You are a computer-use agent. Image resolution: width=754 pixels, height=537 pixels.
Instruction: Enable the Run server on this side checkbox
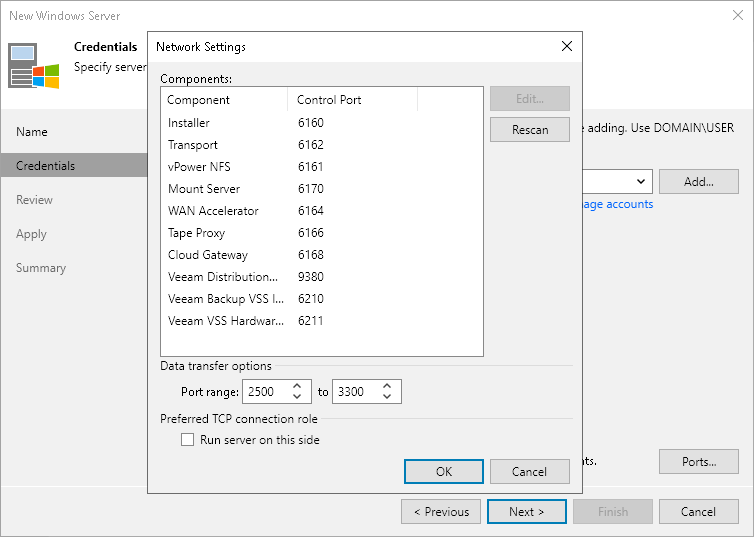tap(188, 439)
